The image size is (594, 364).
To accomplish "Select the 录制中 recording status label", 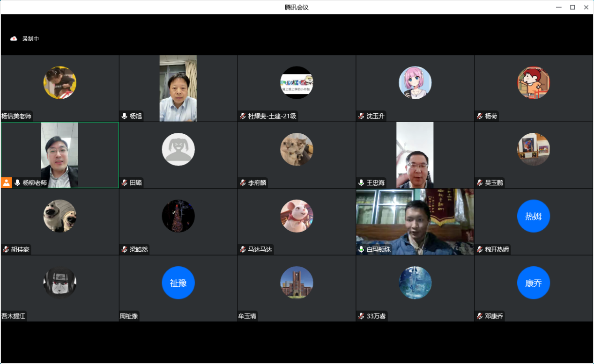I will (x=30, y=39).
